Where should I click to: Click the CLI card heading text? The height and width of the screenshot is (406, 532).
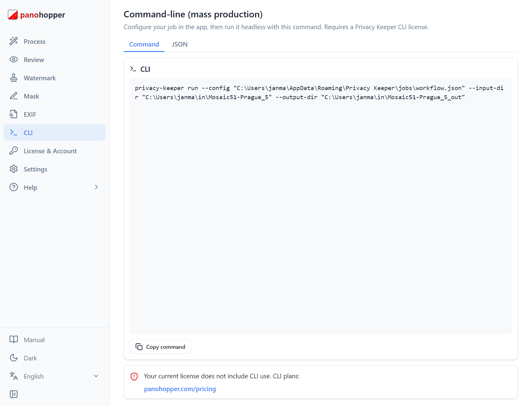(x=145, y=69)
